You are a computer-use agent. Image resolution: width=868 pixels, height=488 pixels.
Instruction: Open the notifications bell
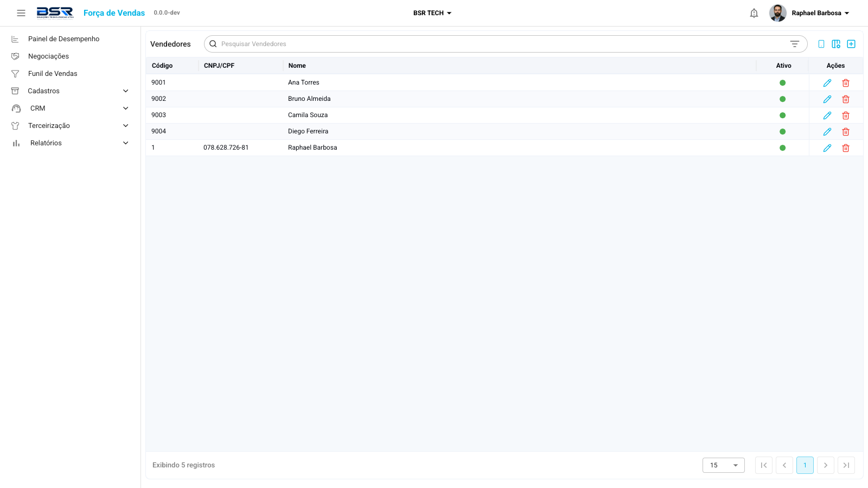coord(754,13)
